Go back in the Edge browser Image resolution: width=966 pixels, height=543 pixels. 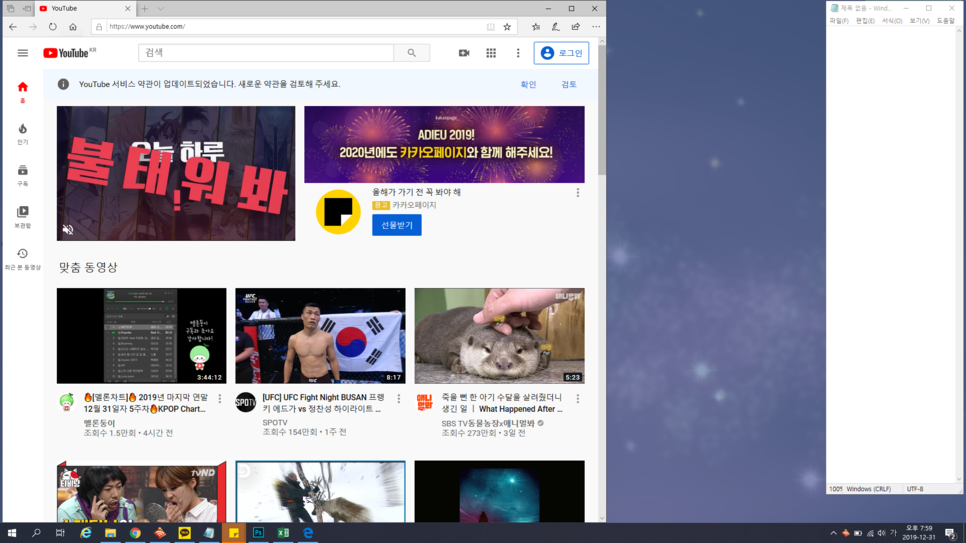point(13,27)
